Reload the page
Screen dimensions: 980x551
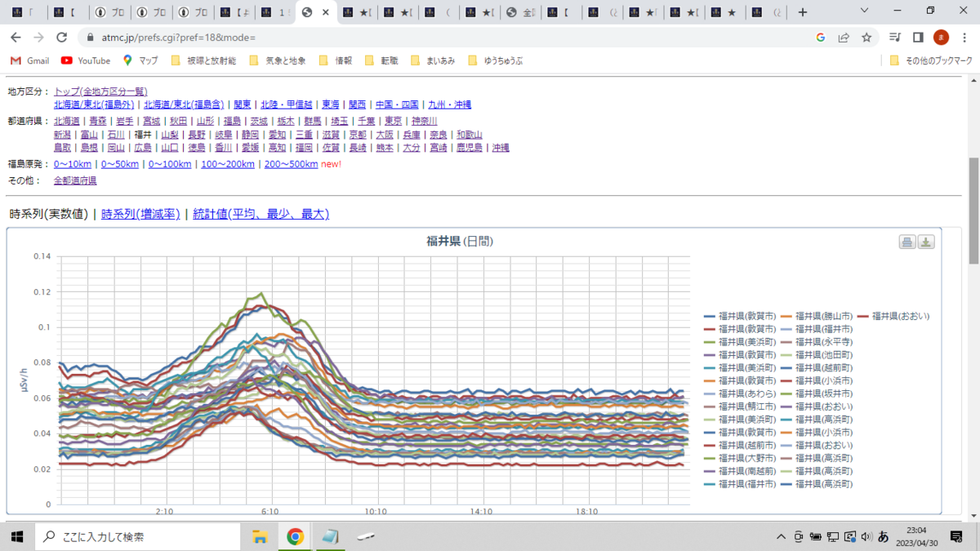click(61, 38)
